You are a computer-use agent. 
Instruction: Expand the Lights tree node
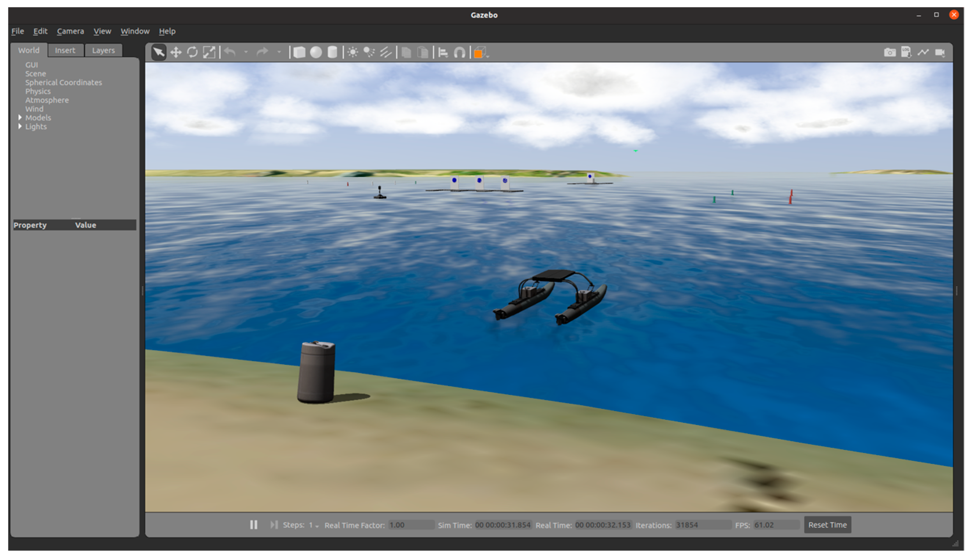click(x=20, y=126)
